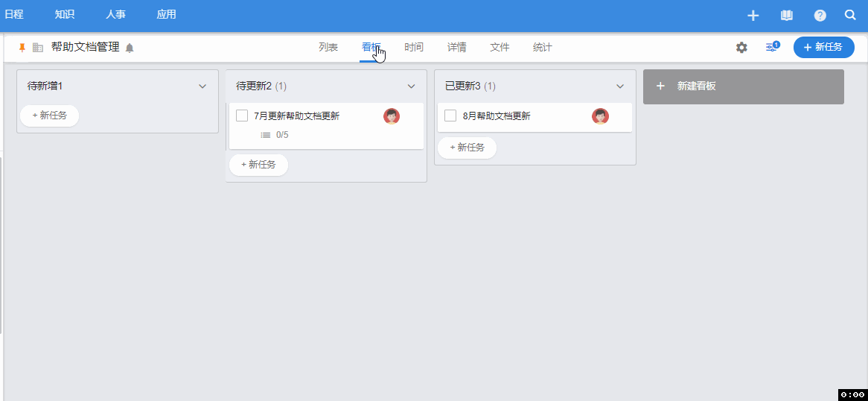Click the orange pin icon
Image resolution: width=868 pixels, height=401 pixels.
tap(22, 48)
